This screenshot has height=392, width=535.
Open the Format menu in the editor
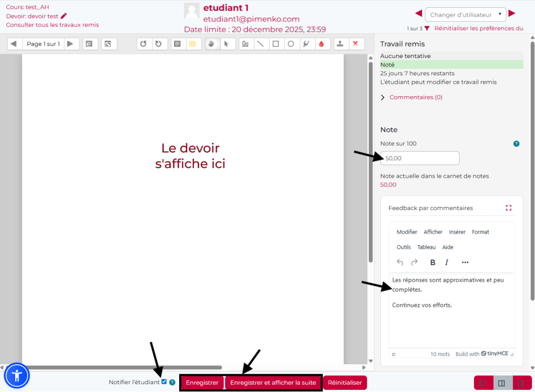[x=480, y=232]
